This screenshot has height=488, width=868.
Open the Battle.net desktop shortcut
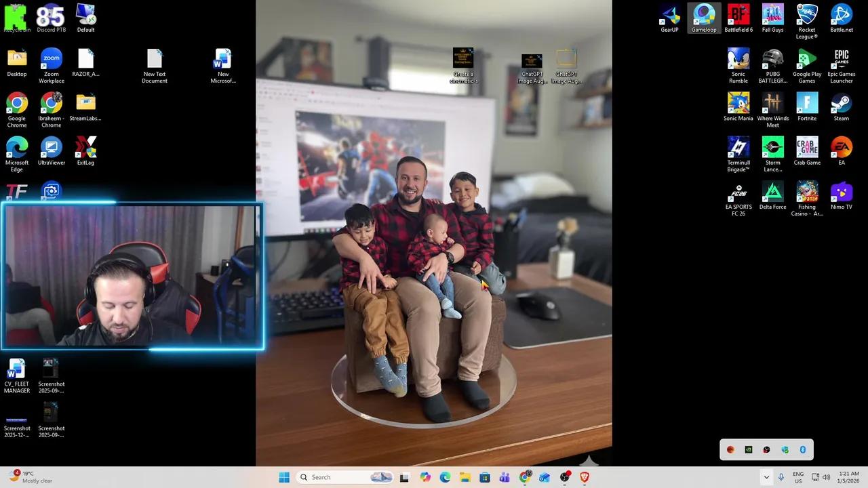[841, 15]
